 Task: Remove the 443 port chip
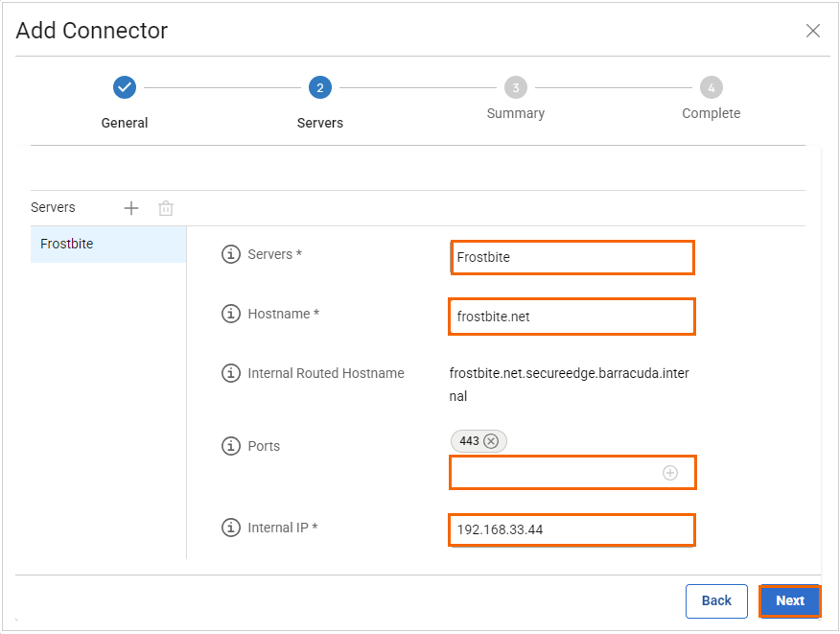(491, 441)
